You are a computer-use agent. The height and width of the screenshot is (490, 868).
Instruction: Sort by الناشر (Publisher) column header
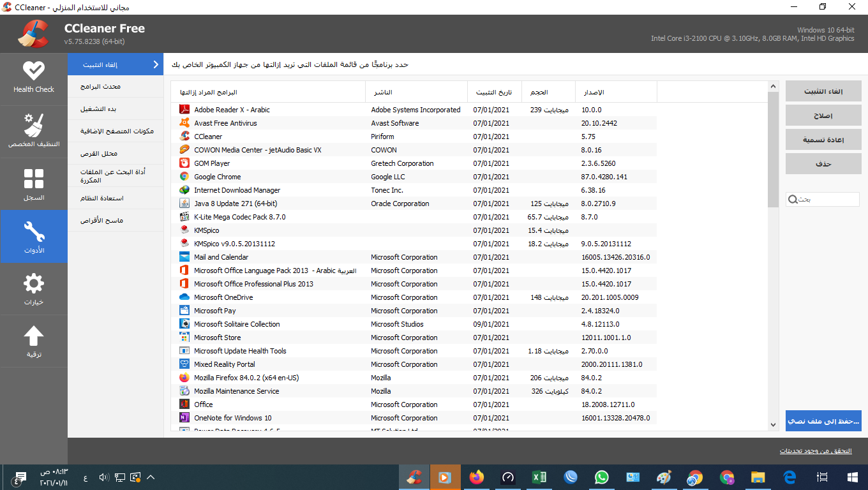click(x=416, y=93)
